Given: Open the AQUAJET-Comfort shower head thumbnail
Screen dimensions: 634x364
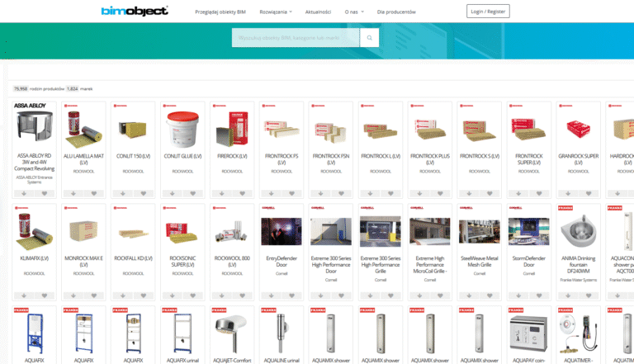Looking at the screenshot, I should [232, 333].
